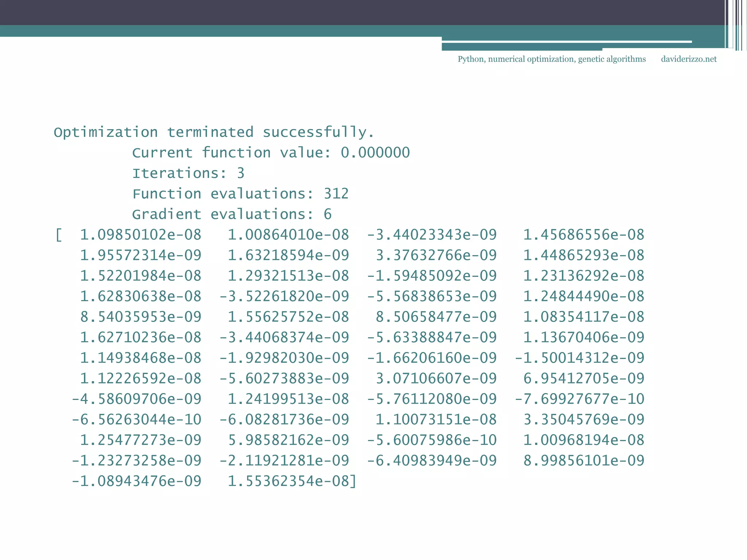This screenshot has height=560, width=747.
Task: Click the value 1.62830638e-08
Action: tap(141, 296)
